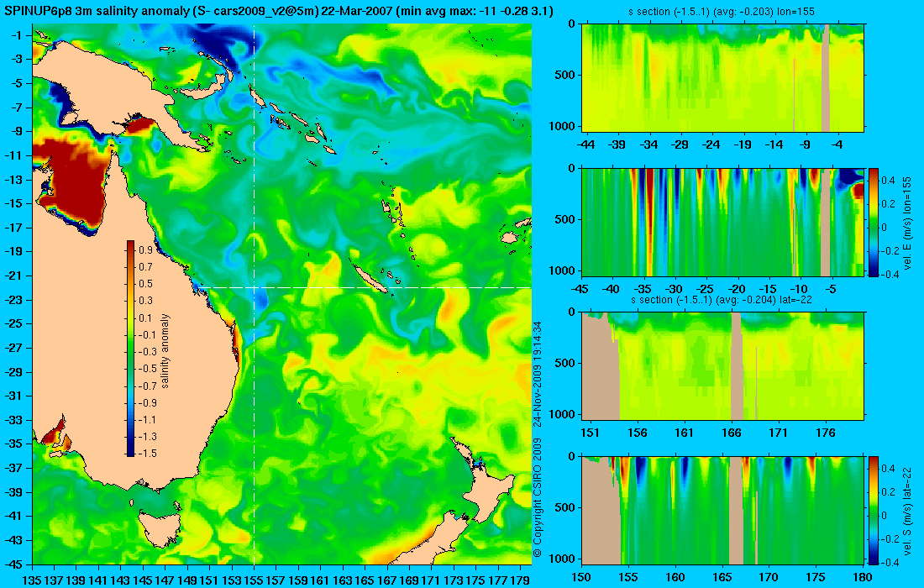Click the vertical 'salinity anomaly' colorbar label
This screenshot has width=924, height=588.
point(165,351)
